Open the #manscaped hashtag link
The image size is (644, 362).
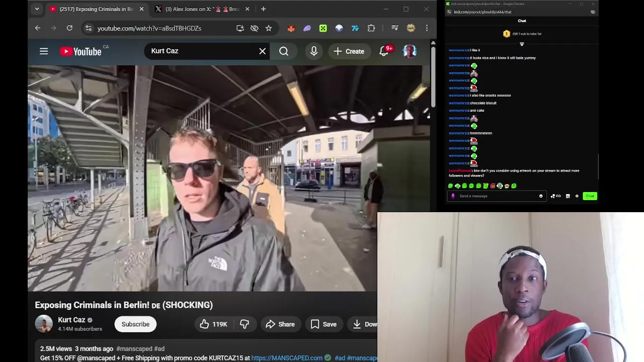click(x=134, y=348)
